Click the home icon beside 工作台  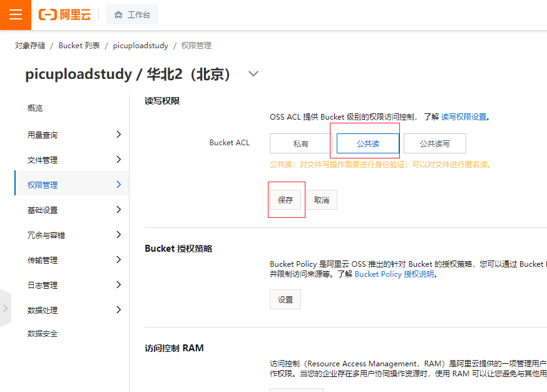pos(118,14)
